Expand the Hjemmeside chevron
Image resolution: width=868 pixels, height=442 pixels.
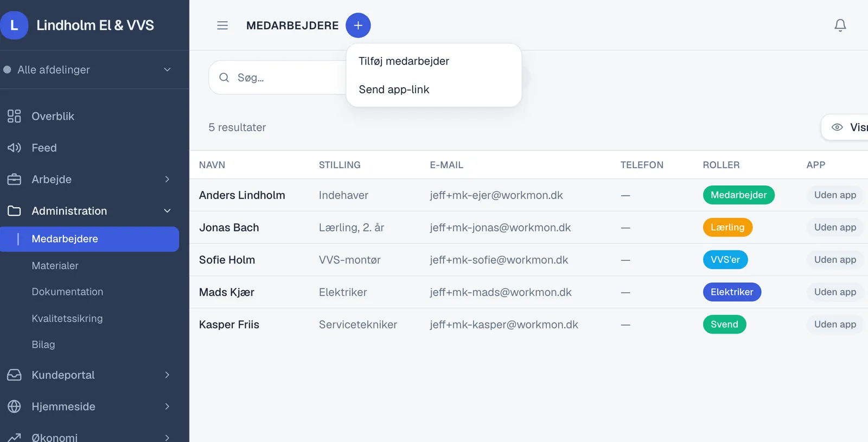tap(167, 406)
